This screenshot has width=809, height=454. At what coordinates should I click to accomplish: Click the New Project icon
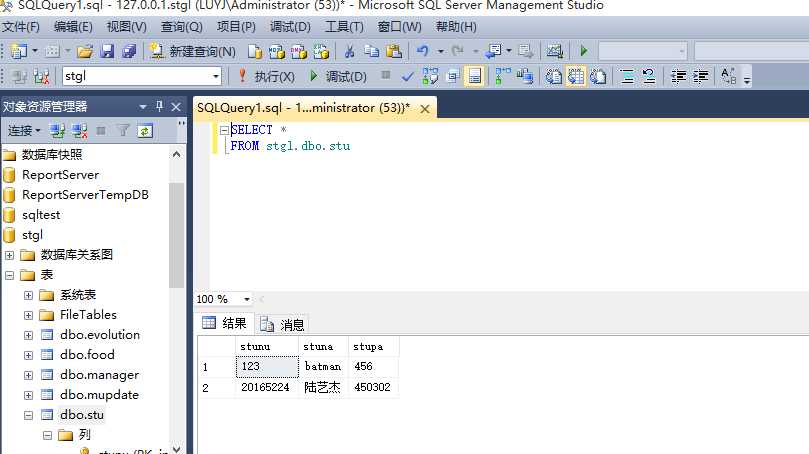point(19,51)
